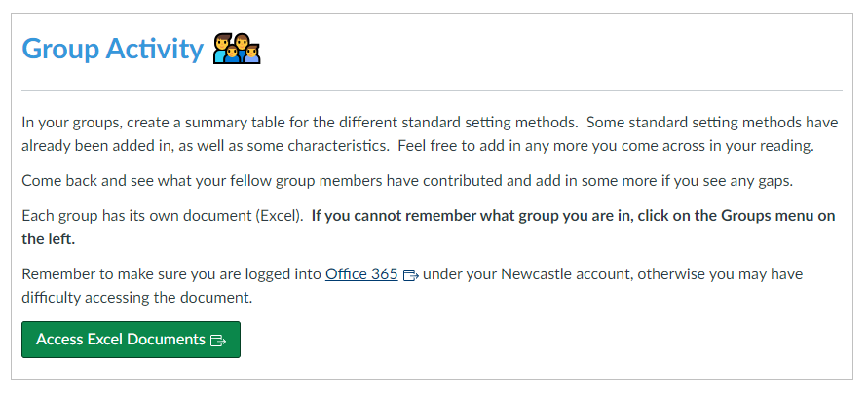Click the "Remember to make sure" text
Image resolution: width=868 pixels, height=397 pixels.
pos(97,274)
